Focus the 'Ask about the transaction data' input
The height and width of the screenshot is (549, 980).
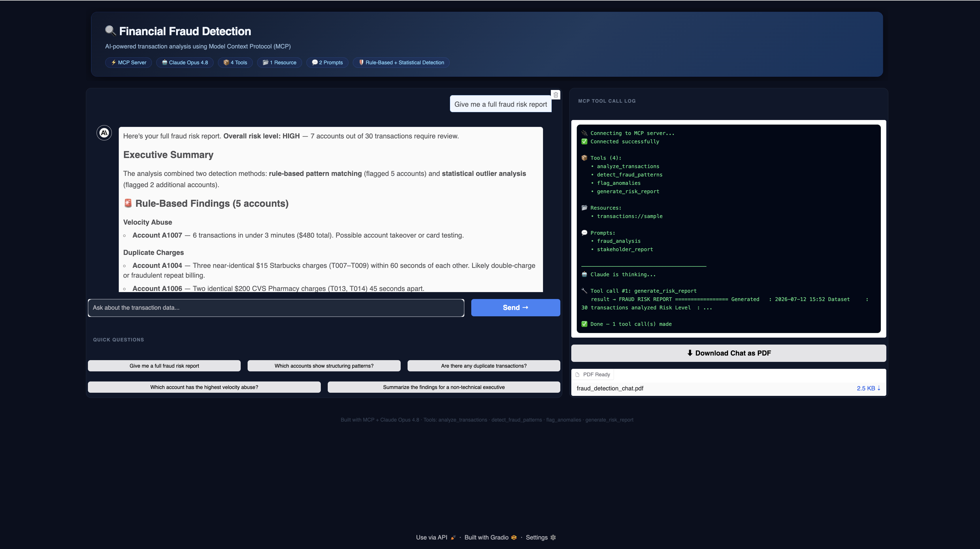click(276, 307)
